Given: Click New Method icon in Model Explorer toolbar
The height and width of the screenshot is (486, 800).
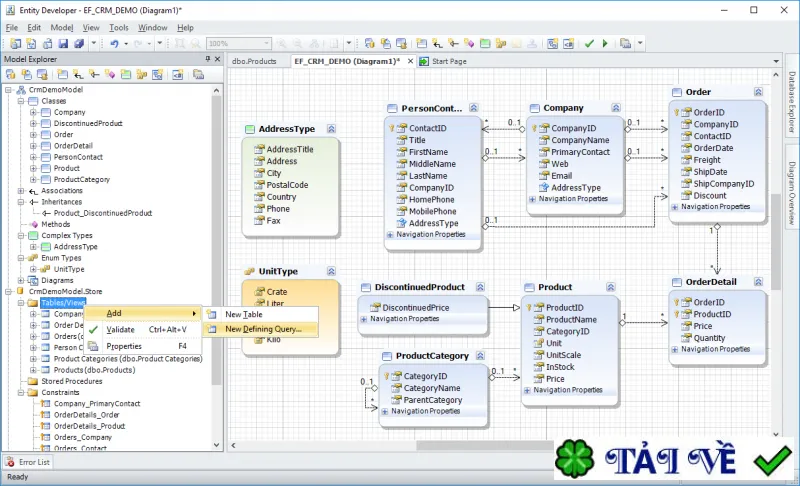Looking at the screenshot, I should pyautogui.click(x=110, y=75).
